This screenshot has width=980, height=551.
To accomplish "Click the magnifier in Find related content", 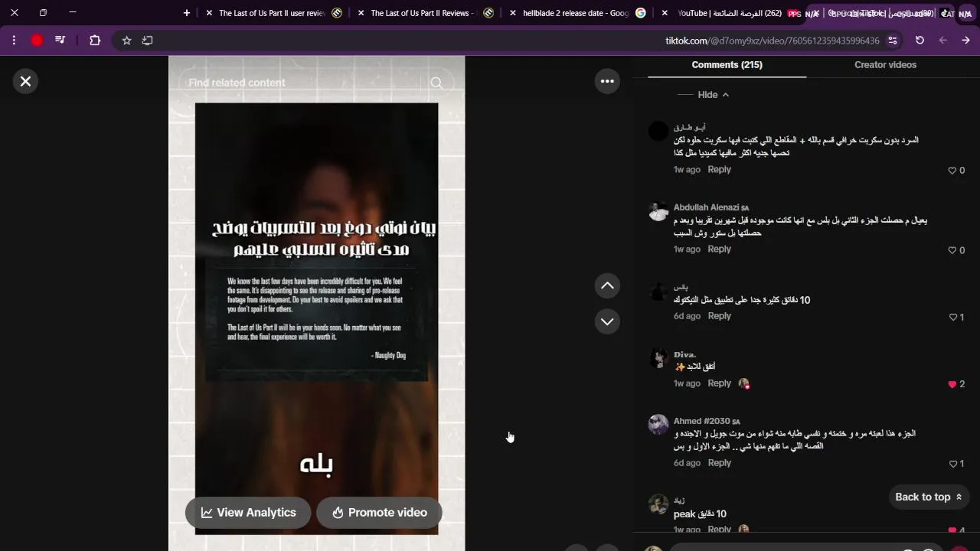I will [x=436, y=83].
